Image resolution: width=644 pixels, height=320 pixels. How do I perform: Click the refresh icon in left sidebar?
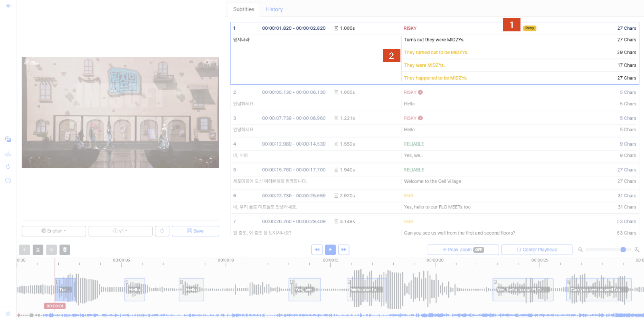pos(8,167)
